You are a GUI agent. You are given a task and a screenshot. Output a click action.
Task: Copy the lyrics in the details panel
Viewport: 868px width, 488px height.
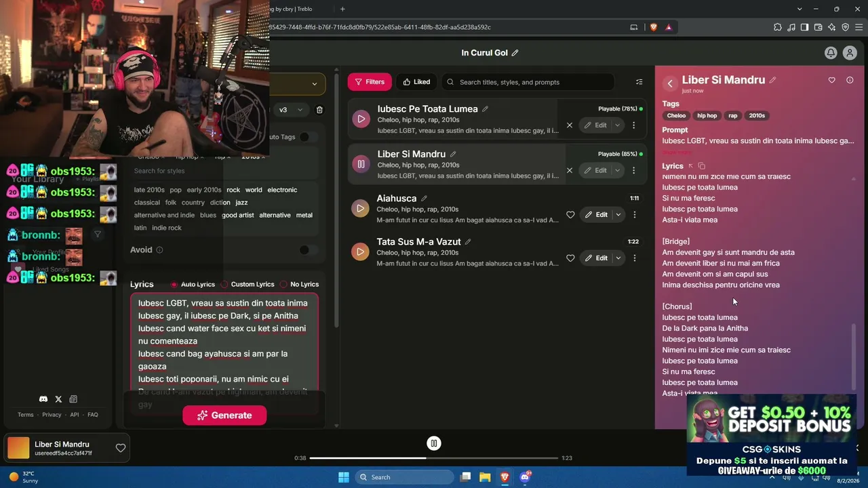tap(702, 166)
